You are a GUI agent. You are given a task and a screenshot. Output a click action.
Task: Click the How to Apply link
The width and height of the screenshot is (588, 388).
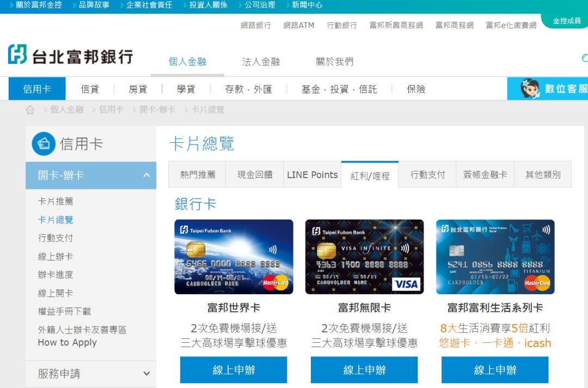coord(67,342)
